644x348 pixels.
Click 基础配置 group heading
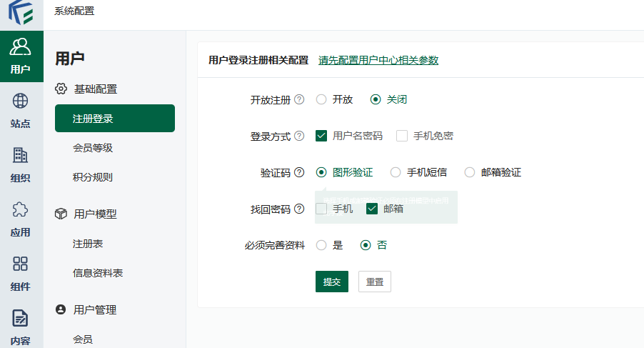(95, 89)
